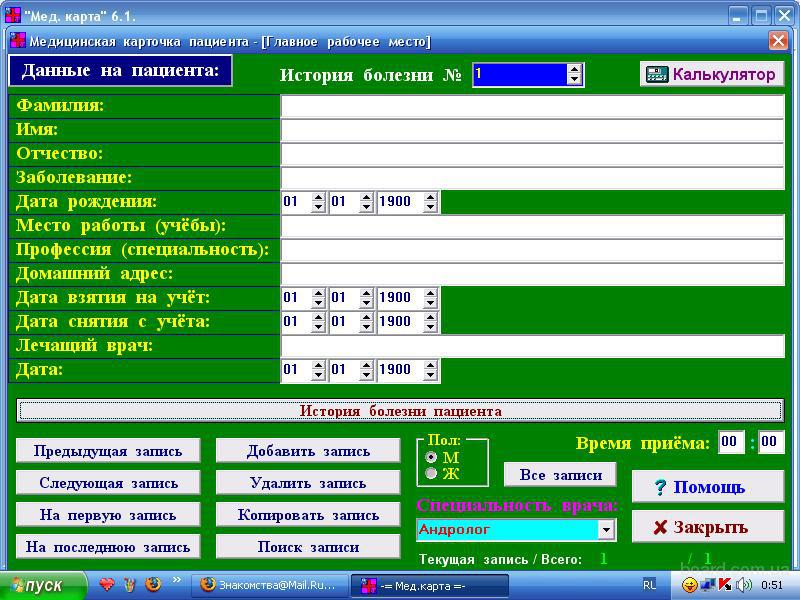Switch to Мед.карта taskbar window
Image resolution: width=800 pixels, height=600 pixels.
point(432,585)
